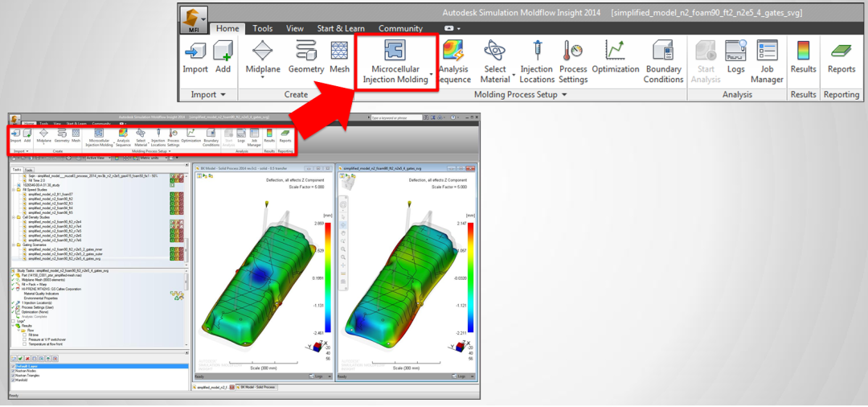The image size is (868, 407).
Task: Click the arrow select tool in viewport navigation bar
Action: 343,217
